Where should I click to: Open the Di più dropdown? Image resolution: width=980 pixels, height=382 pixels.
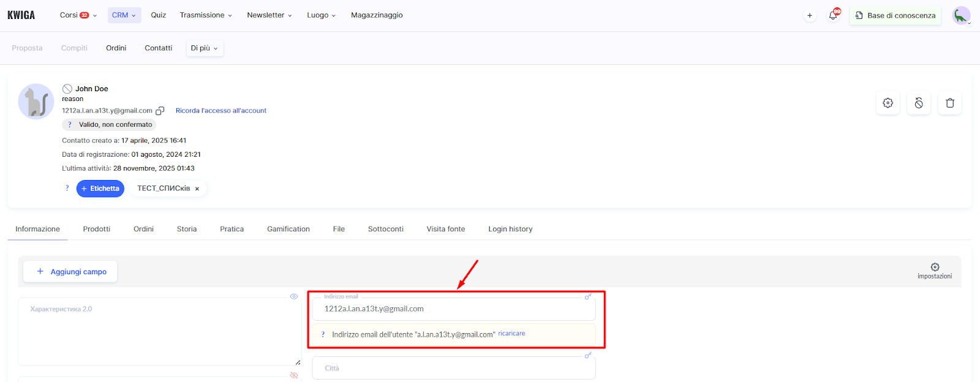point(204,48)
